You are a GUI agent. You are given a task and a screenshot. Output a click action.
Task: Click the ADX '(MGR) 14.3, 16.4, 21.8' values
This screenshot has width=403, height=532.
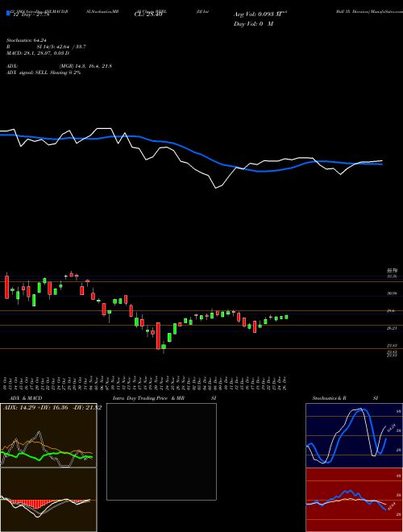pos(85,66)
